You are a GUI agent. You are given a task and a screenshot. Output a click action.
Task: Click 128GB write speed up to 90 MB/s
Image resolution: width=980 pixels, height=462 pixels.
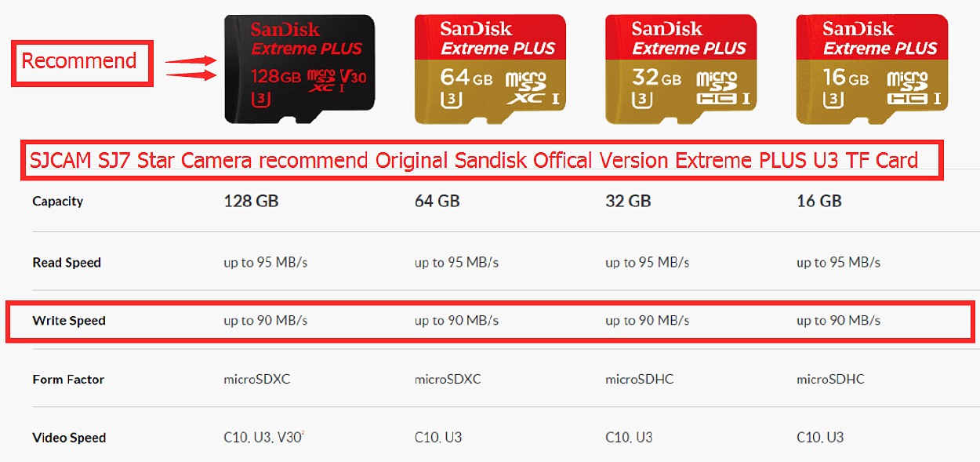coord(266,321)
